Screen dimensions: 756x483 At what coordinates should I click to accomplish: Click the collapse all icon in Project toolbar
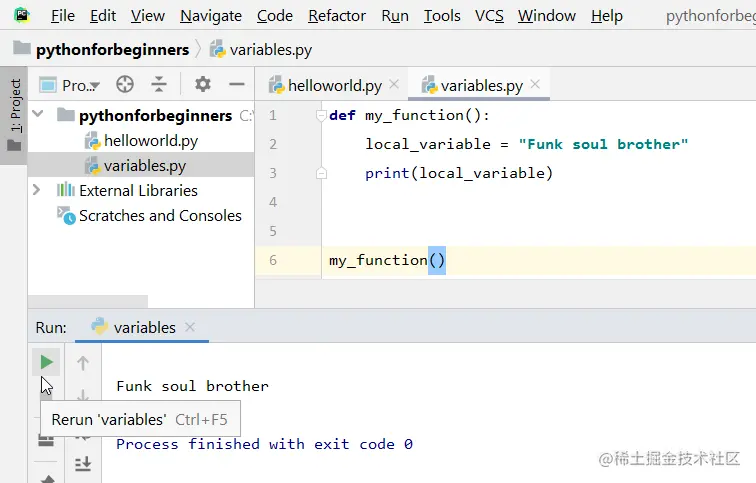tap(159, 84)
